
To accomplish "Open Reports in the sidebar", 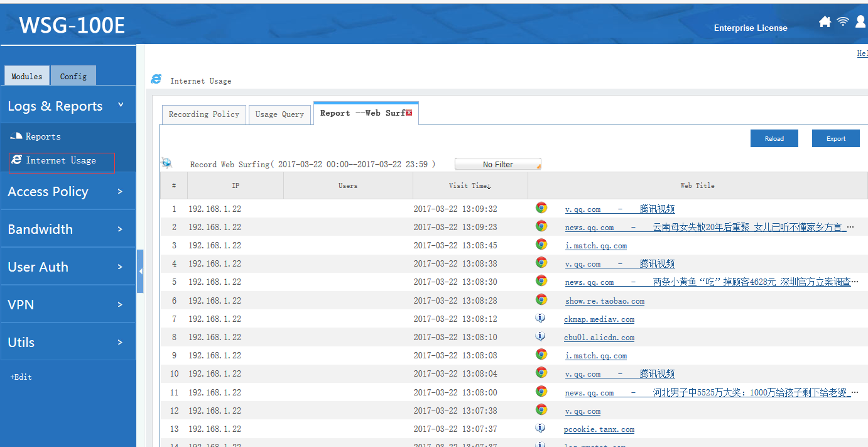I will [43, 136].
